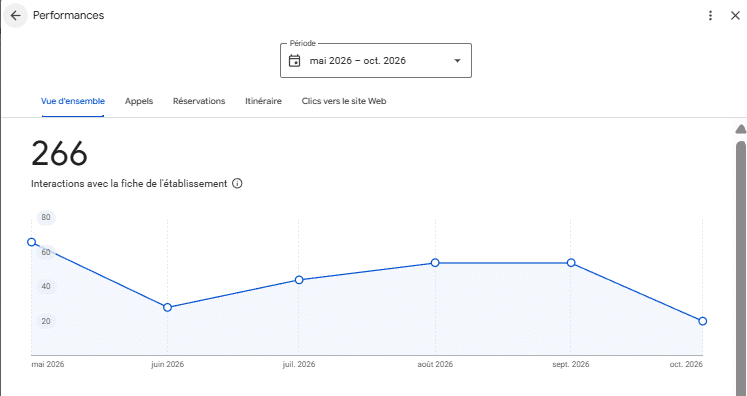
Task: Click the juin 2026 data point on chart
Action: (x=167, y=307)
